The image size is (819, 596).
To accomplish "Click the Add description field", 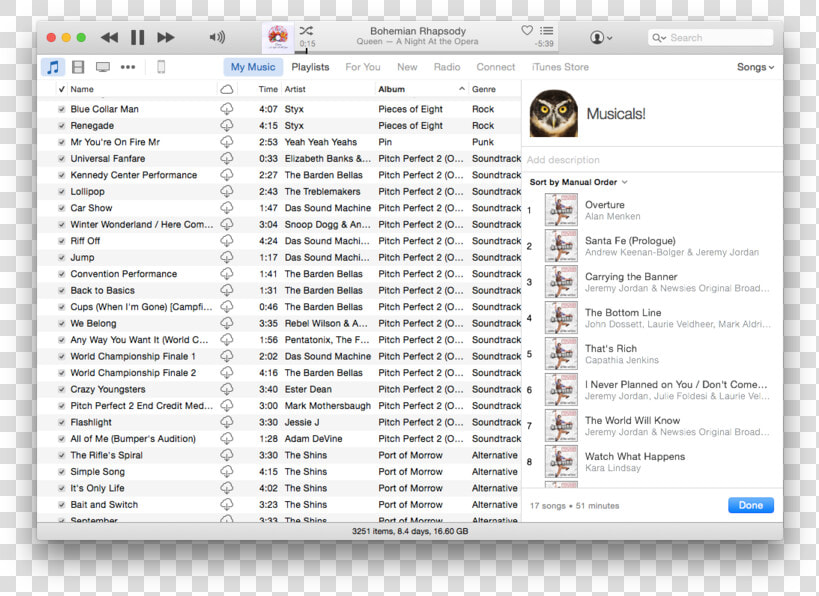I will [x=652, y=160].
